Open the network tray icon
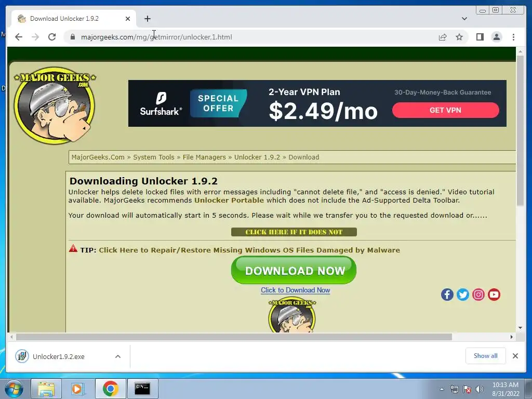532x399 pixels. point(454,389)
